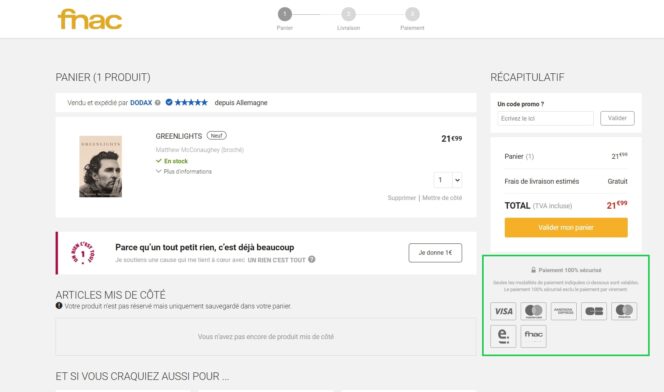Click 'Vous n'avez pas encore de produit mis de côté'
664x392 pixels.
(266, 337)
